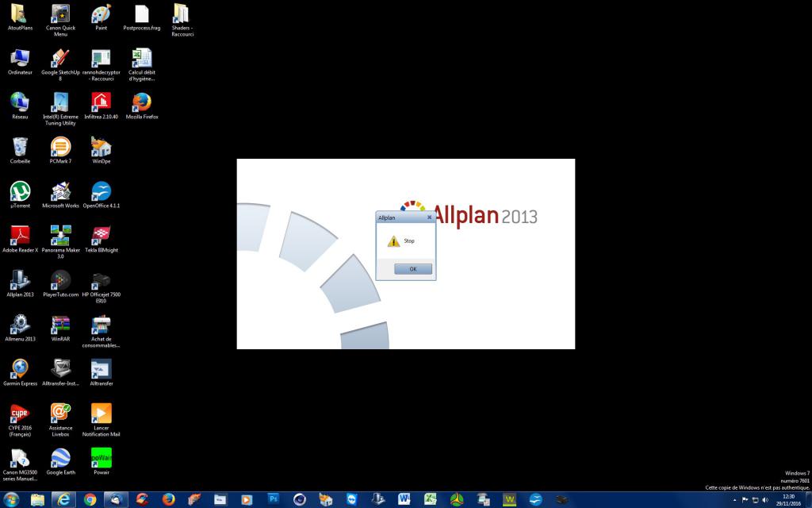The height and width of the screenshot is (508, 812).
Task: Open Word from the taskbar
Action: click(x=404, y=500)
